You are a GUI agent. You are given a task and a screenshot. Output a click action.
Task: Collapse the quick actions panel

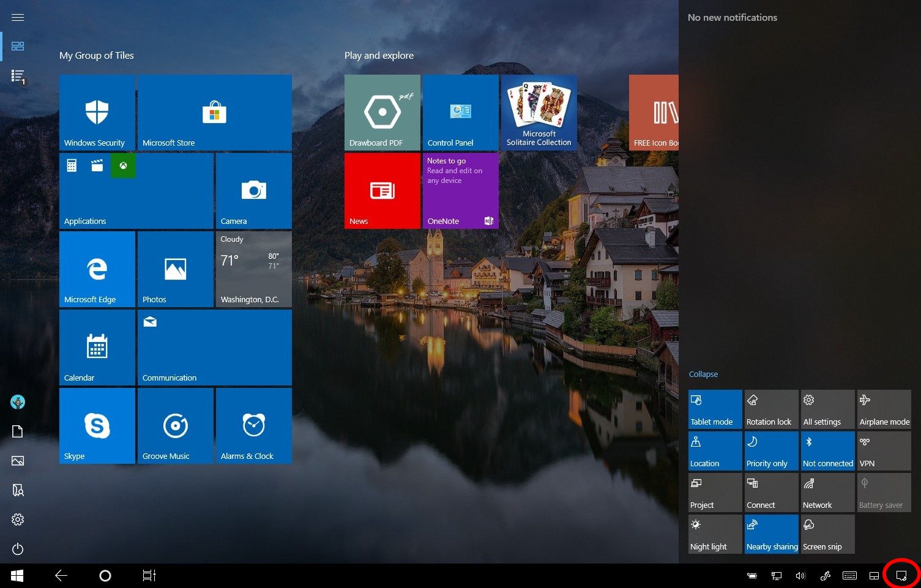[703, 374]
